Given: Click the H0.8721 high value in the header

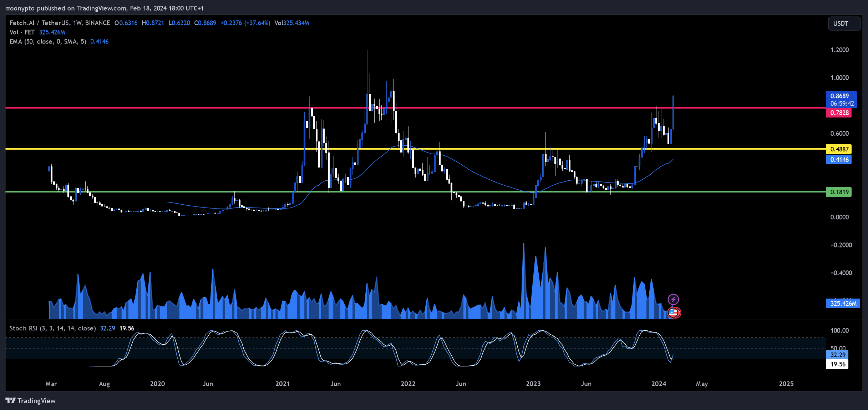Looking at the screenshot, I should coord(153,23).
